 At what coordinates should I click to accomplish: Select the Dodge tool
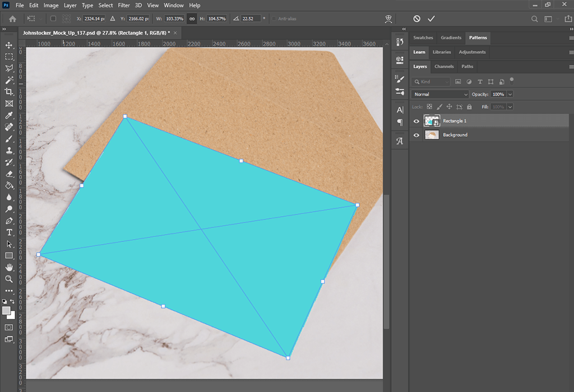9,209
